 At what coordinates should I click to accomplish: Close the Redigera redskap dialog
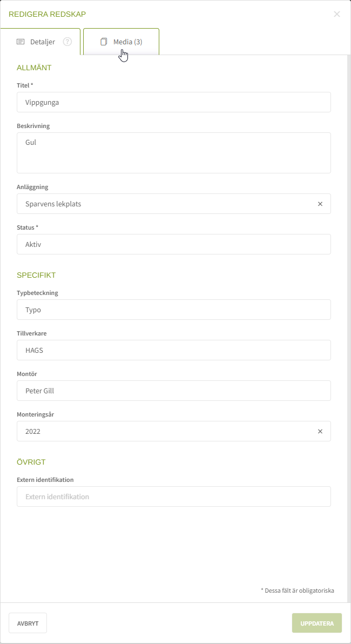(337, 14)
